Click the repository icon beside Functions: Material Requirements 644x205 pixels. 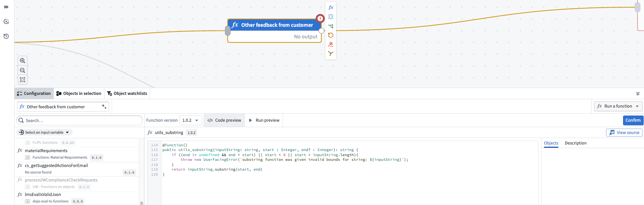tap(27, 158)
